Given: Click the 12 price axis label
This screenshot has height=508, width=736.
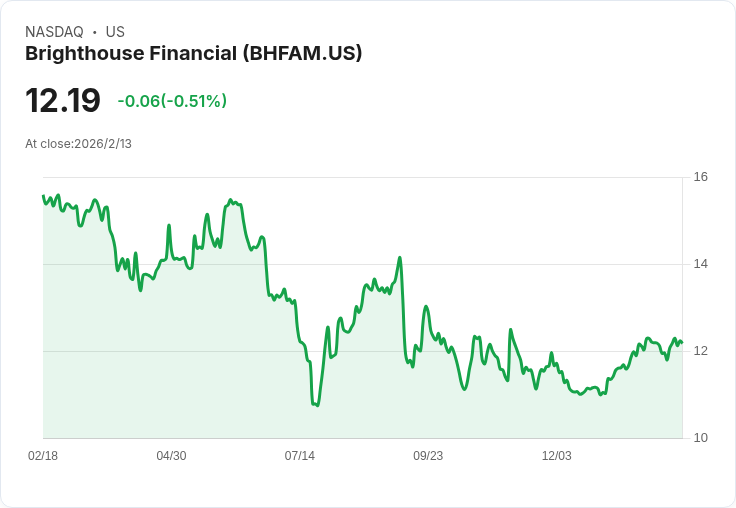Looking at the screenshot, I should (700, 351).
